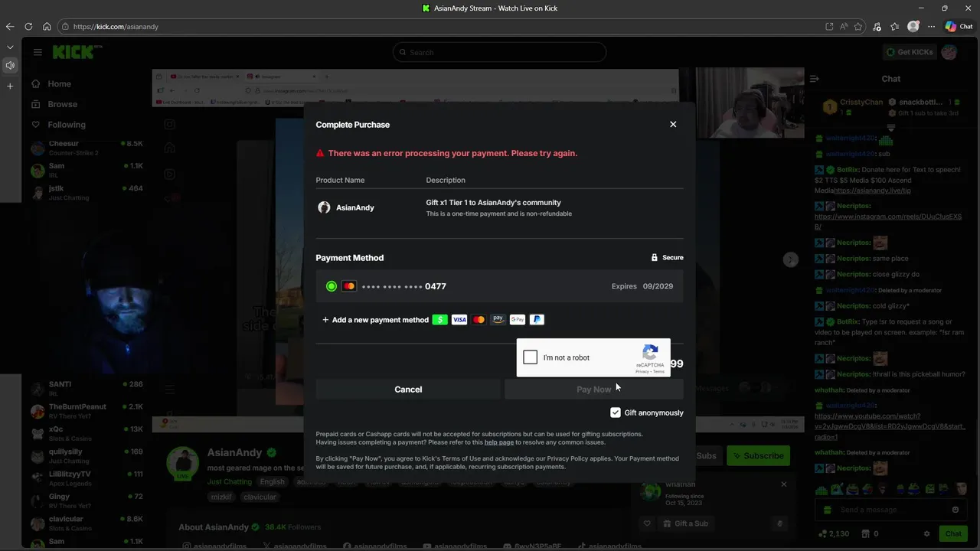The image size is (980, 551).
Task: Open Copilot Chat button
Action: (959, 26)
